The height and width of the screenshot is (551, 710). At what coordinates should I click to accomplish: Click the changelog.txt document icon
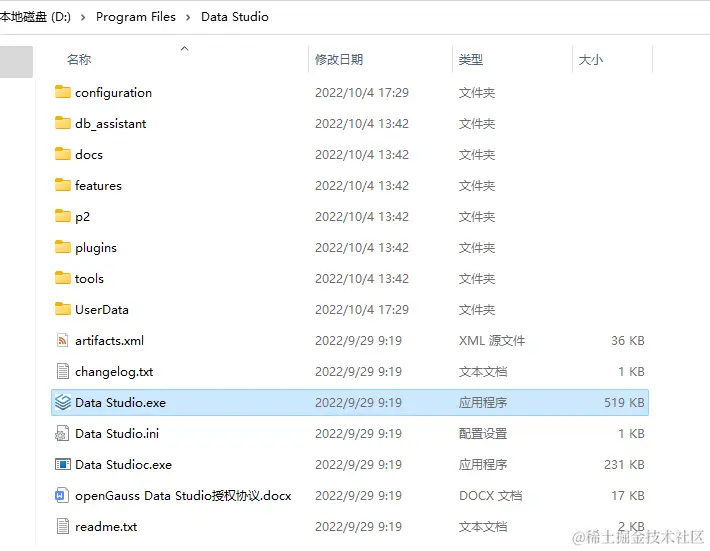click(62, 371)
